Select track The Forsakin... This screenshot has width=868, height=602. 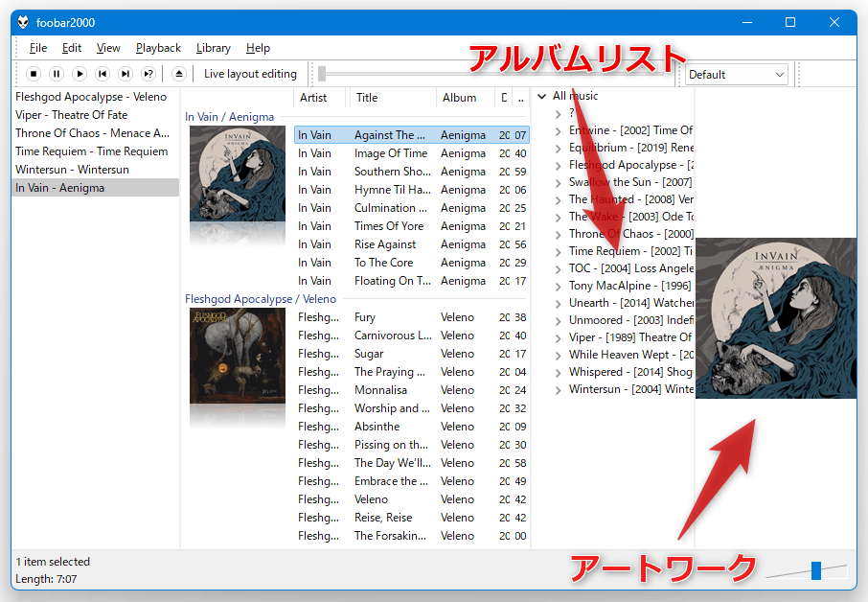click(x=412, y=536)
